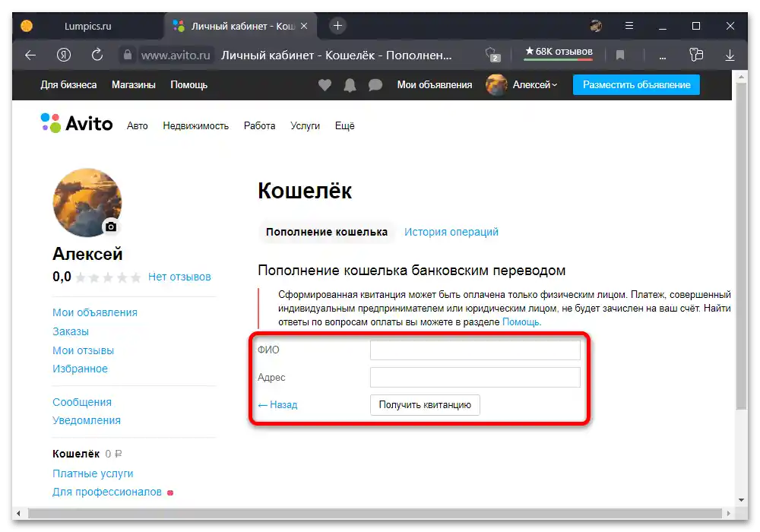Open Кошелёк in sidebar

pos(76,454)
